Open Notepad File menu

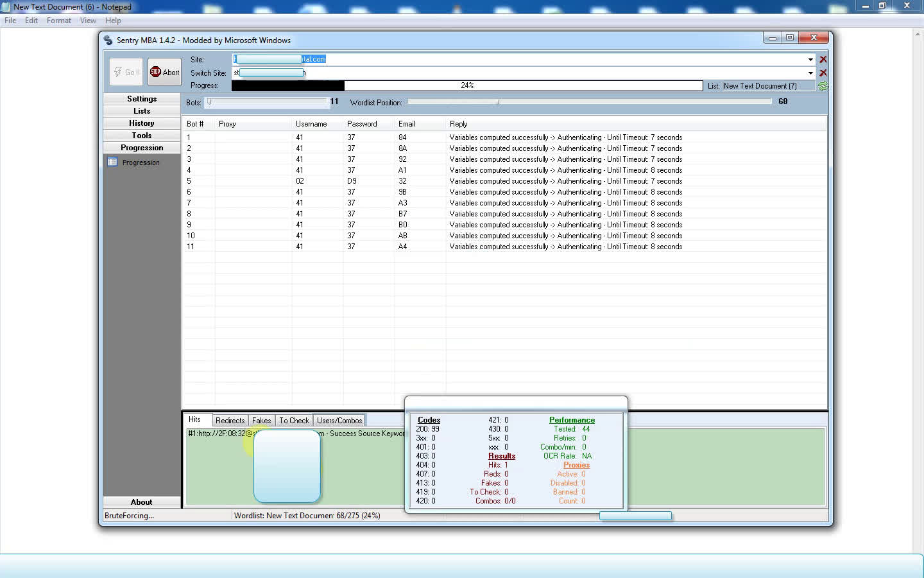10,21
